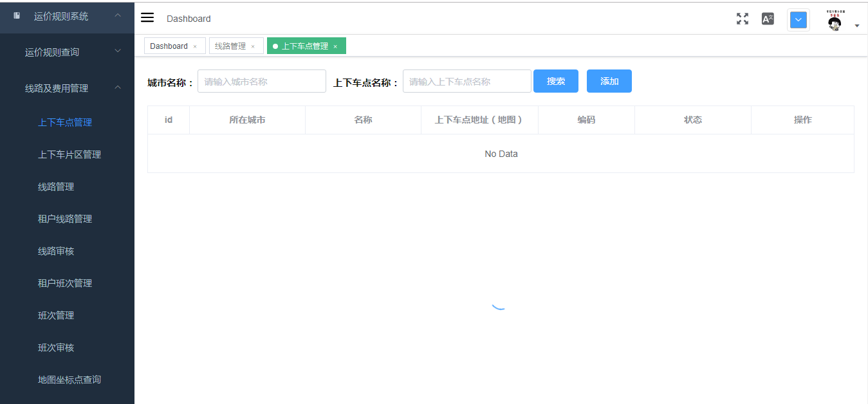Click the user avatar picture
Screen dimensions: 868x404
coord(835,21)
